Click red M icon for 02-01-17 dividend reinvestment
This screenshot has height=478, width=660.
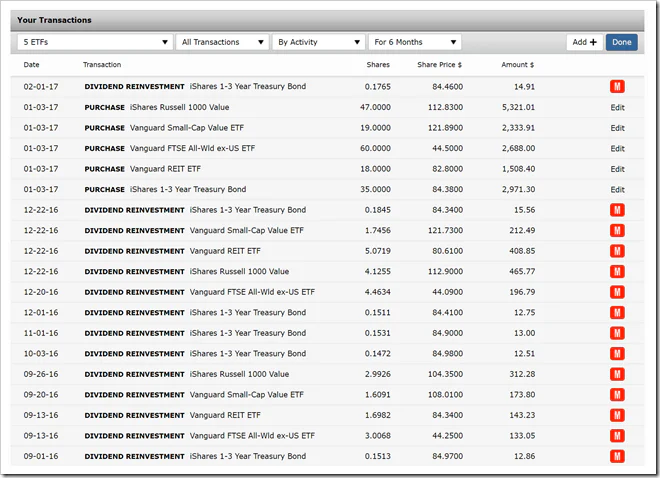tap(617, 87)
